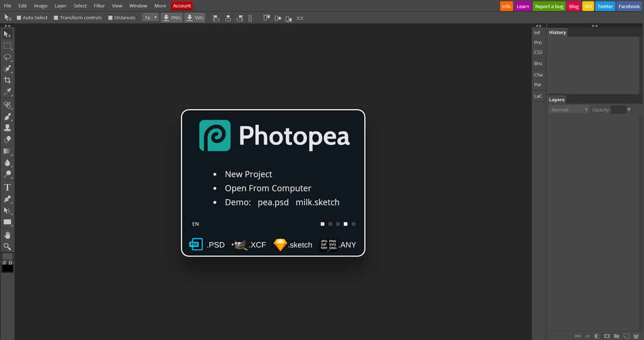The height and width of the screenshot is (340, 644).
Task: Click the black background color swatch
Action: (7, 268)
